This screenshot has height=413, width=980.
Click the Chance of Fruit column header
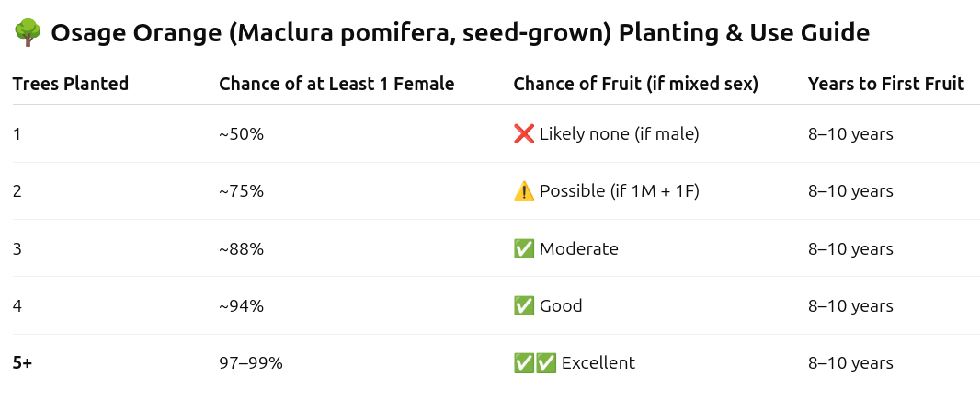coord(635,84)
